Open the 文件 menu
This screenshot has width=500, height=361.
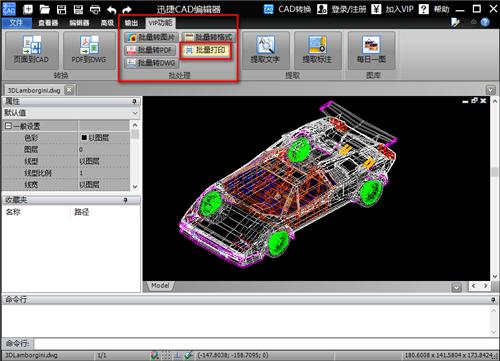(17, 23)
